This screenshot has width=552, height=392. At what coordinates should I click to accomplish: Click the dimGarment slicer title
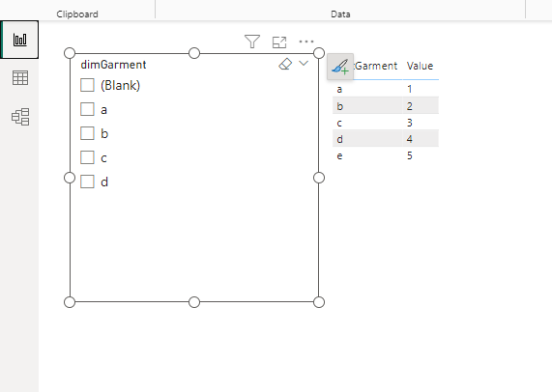(x=113, y=65)
